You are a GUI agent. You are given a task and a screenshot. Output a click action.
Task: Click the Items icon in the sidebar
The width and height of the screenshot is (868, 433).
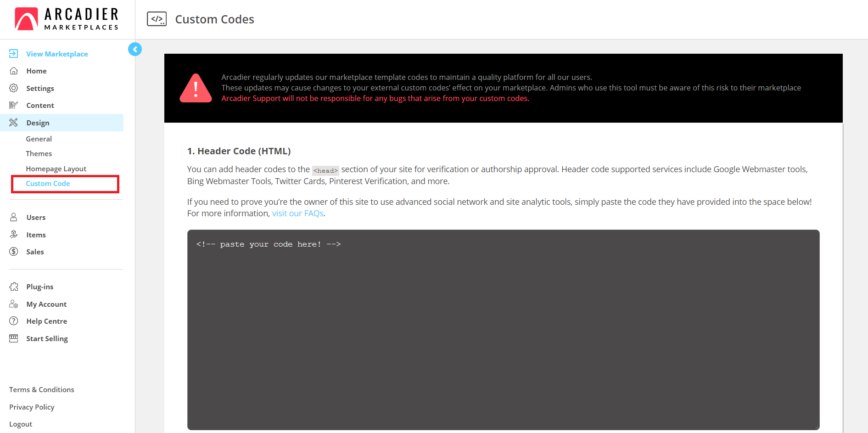coord(14,234)
